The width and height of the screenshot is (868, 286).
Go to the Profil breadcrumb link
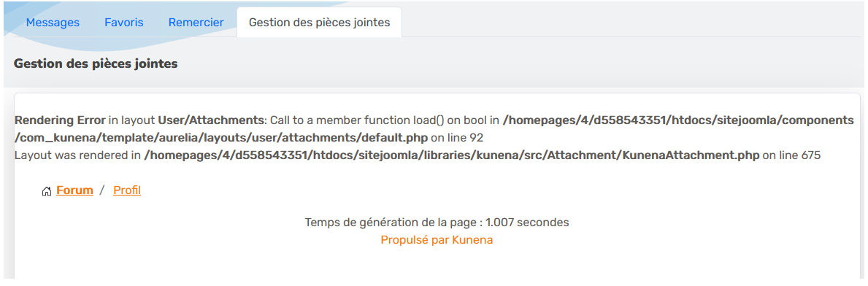[x=127, y=191]
